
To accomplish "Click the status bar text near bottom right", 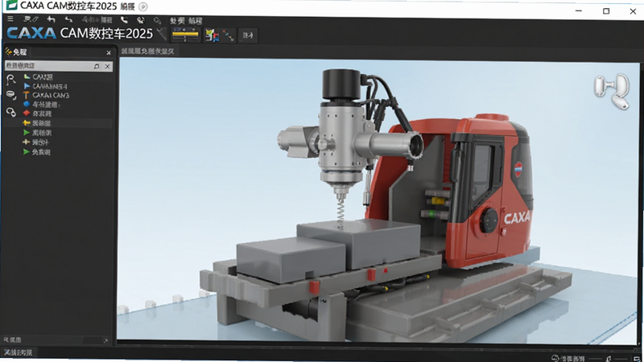I will pyautogui.click(x=573, y=359).
